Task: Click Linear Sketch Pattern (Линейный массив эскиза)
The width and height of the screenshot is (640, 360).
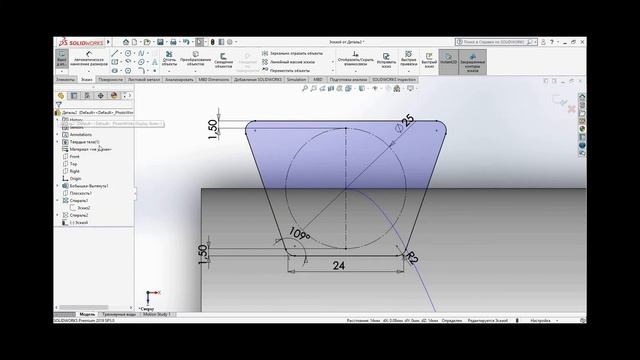Action: pos(289,62)
